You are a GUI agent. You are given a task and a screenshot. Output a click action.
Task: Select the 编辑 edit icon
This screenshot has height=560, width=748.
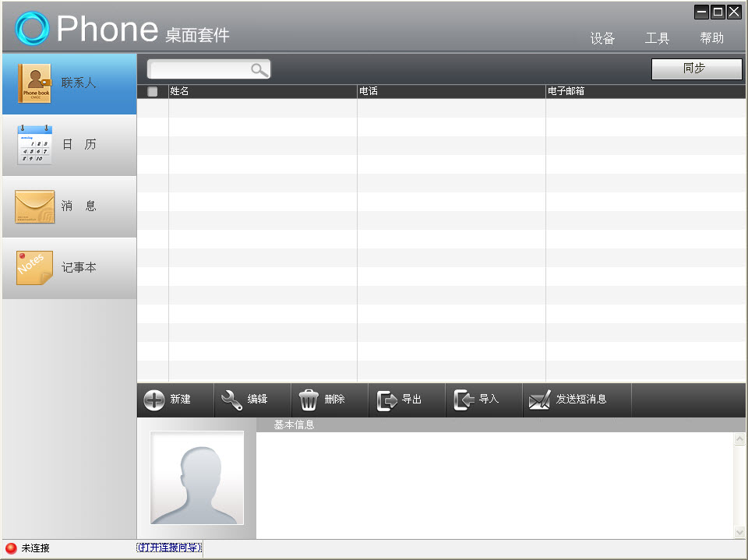(x=231, y=400)
